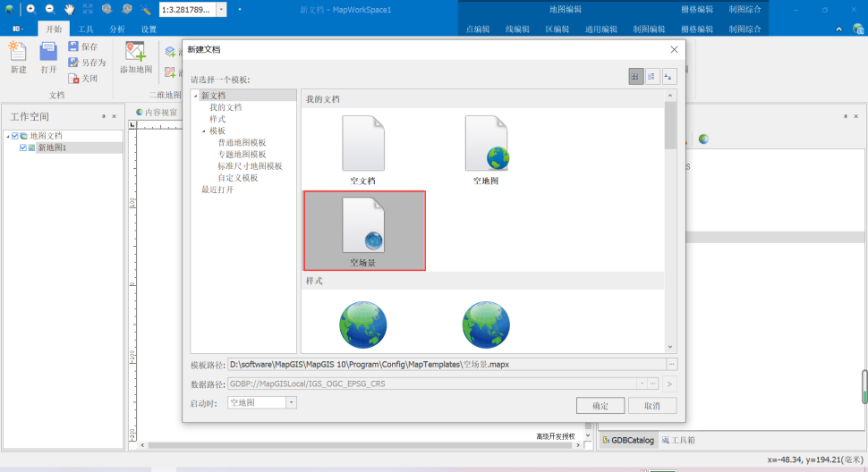
Task: Open the 区编辑 tab
Action: coord(557,29)
